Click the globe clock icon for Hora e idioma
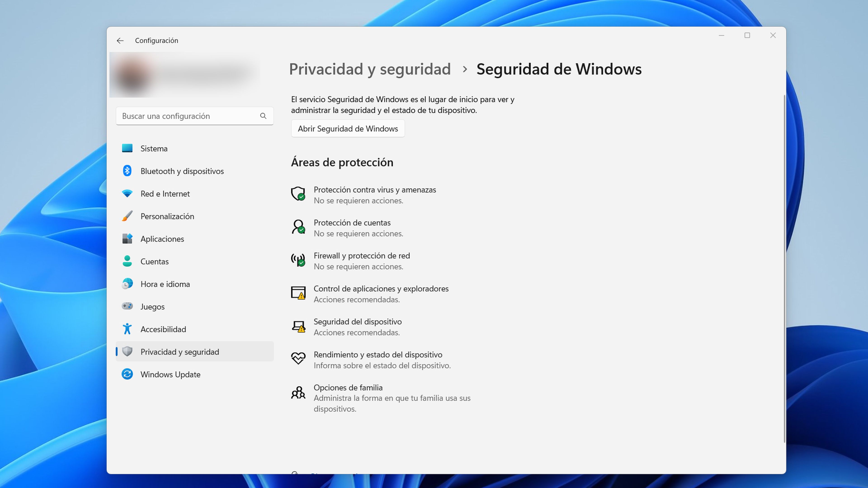 point(127,284)
